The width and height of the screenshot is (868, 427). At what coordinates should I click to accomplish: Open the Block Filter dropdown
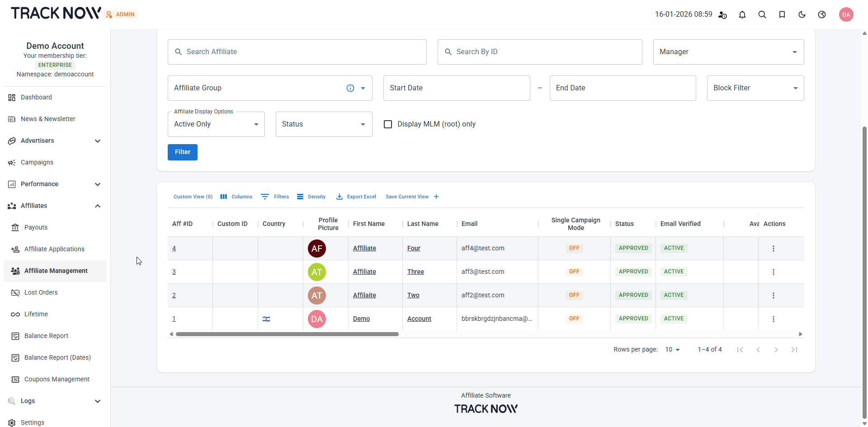[755, 88]
